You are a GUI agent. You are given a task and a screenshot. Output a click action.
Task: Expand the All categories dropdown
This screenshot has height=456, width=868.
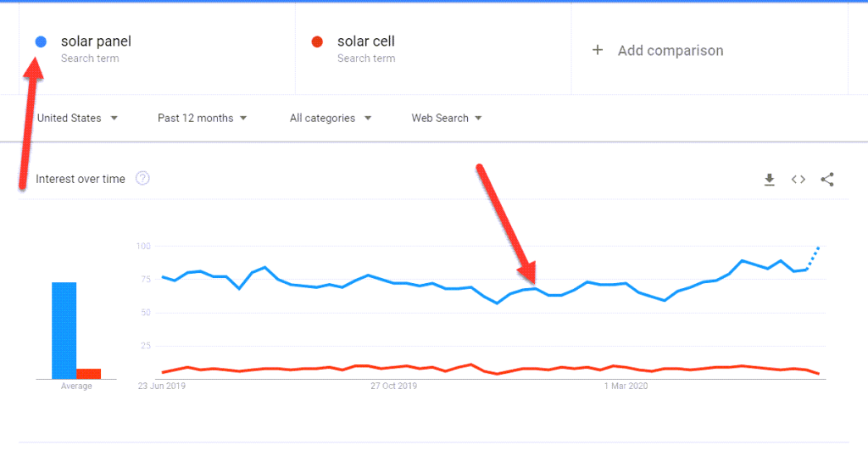[x=331, y=118]
